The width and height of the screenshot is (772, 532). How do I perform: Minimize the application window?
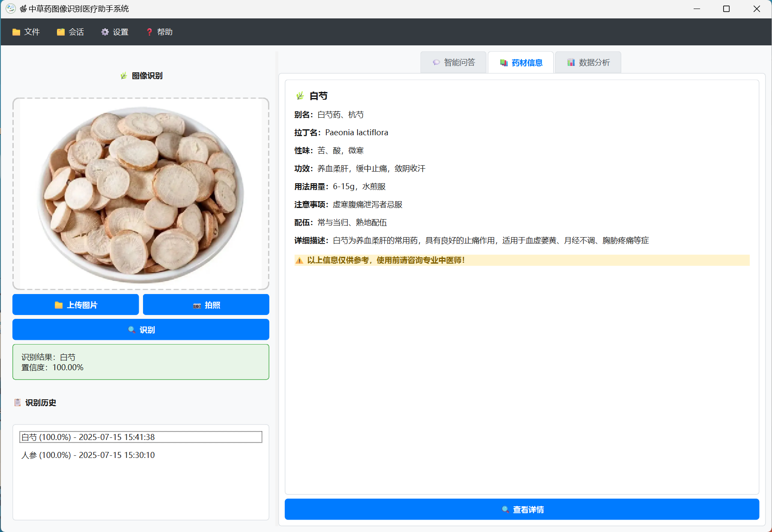[697, 9]
